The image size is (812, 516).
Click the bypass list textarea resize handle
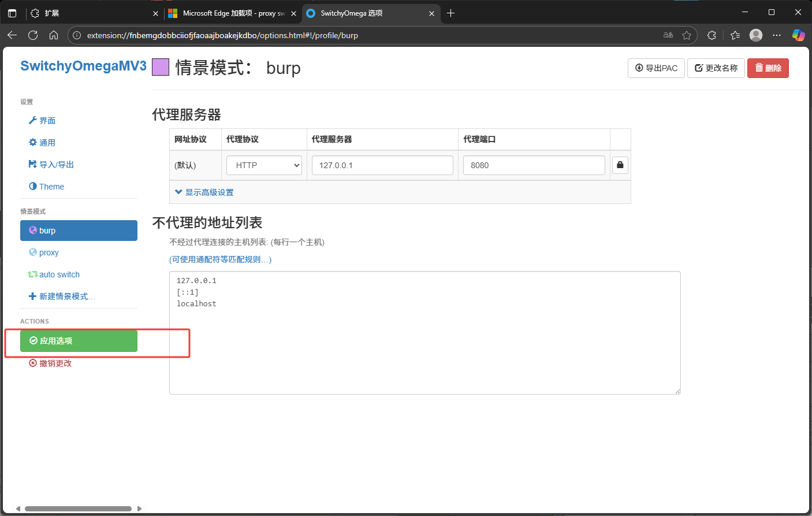click(x=677, y=391)
